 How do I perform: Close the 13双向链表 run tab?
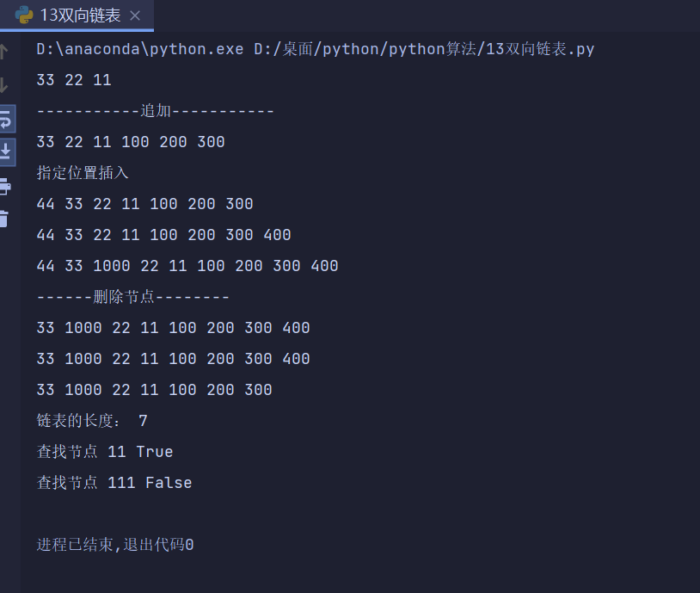coord(135,15)
